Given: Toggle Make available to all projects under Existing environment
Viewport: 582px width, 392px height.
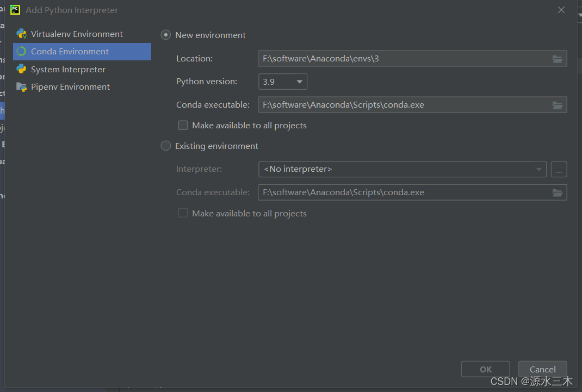Looking at the screenshot, I should [x=183, y=213].
